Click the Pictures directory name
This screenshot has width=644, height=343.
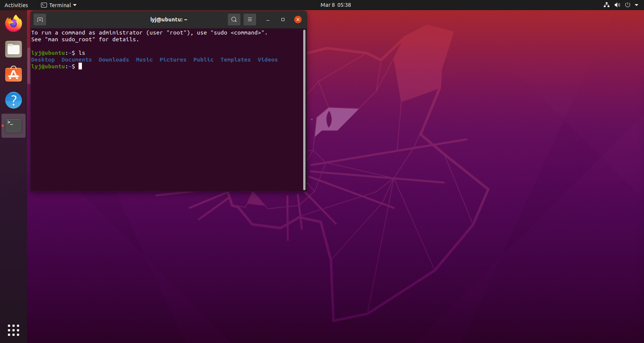point(173,60)
